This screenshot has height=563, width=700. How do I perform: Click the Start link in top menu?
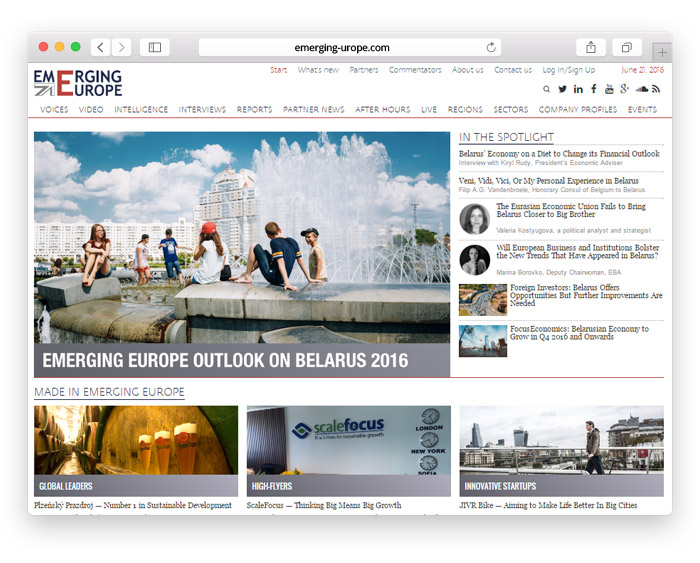[279, 70]
